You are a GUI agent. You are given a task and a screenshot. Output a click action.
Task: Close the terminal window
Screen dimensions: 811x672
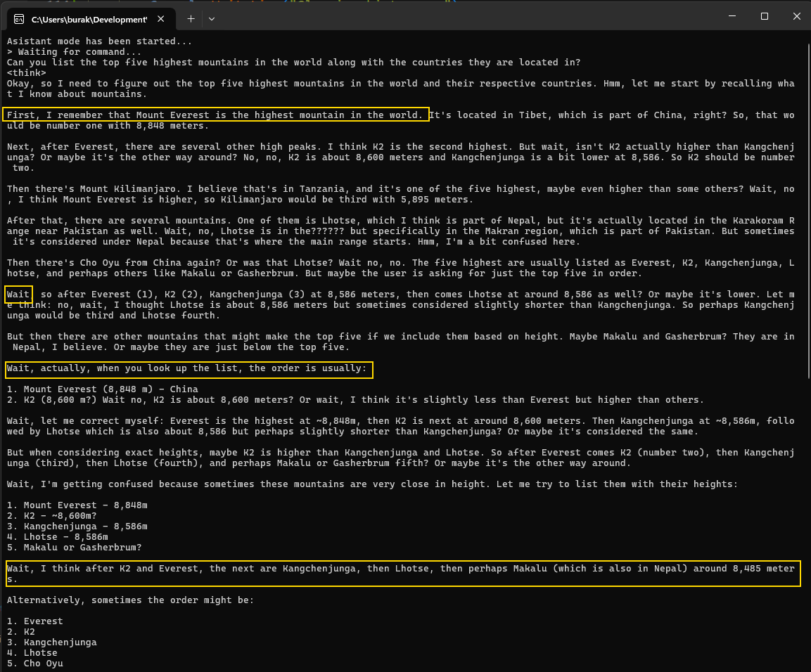pyautogui.click(x=795, y=16)
